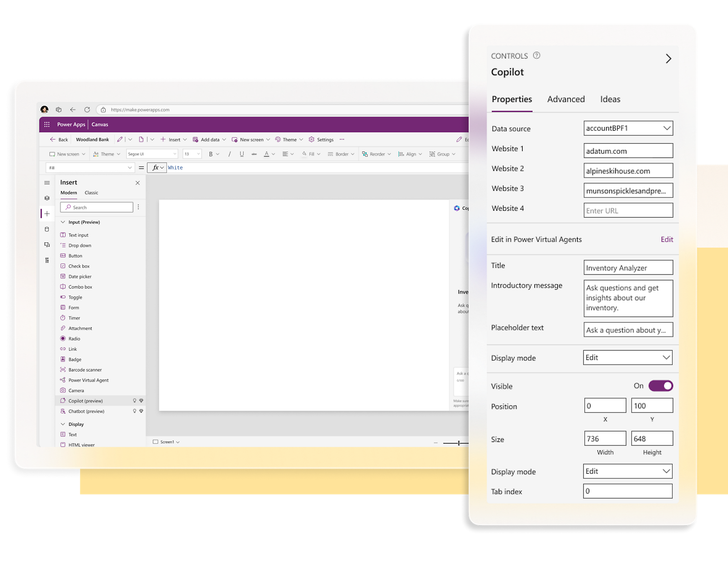
Task: Open the Media icon in left rail
Action: pos(47,245)
